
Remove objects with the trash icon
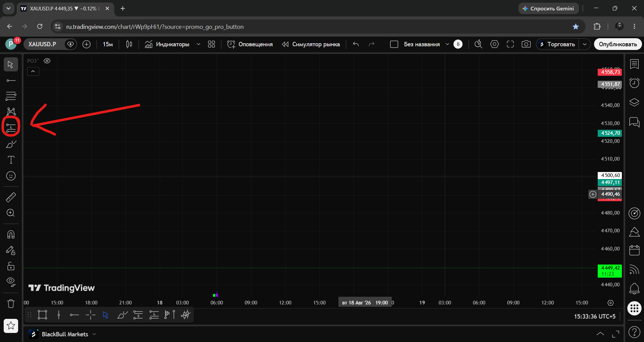click(11, 304)
